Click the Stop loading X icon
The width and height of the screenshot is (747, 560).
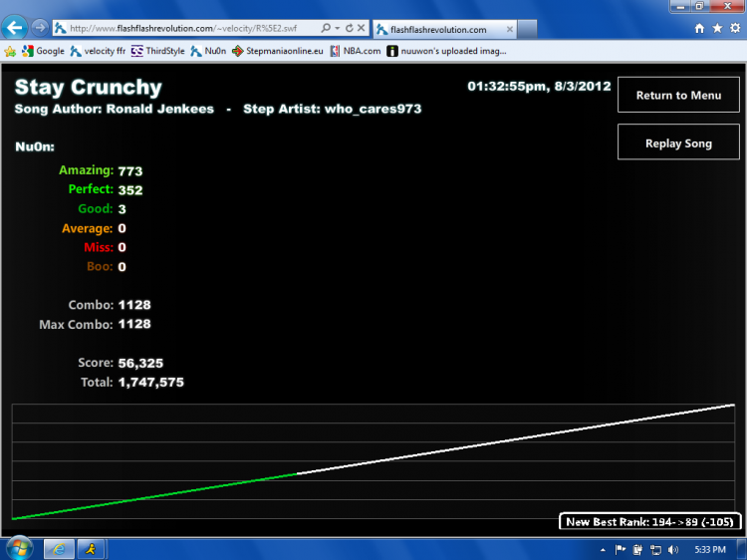click(x=362, y=28)
